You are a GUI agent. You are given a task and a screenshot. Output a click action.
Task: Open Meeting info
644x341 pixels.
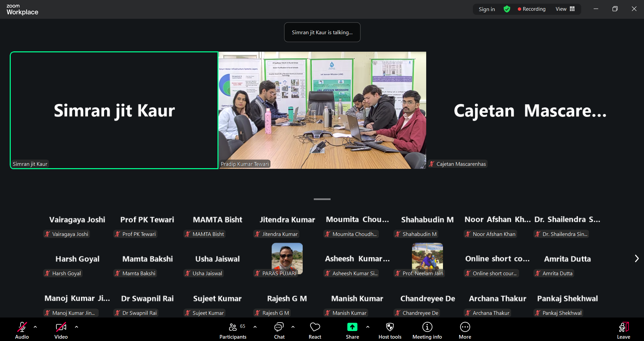click(x=427, y=327)
